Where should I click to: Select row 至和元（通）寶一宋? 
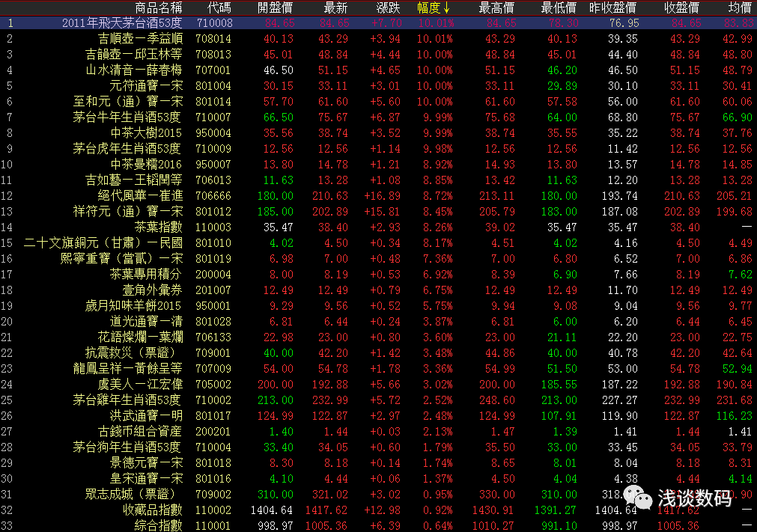(379, 101)
